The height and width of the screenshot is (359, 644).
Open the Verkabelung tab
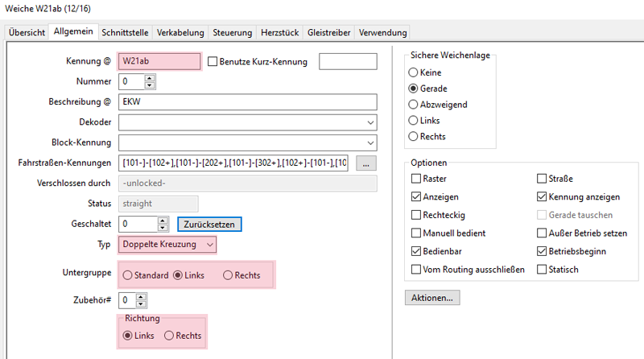(x=180, y=32)
